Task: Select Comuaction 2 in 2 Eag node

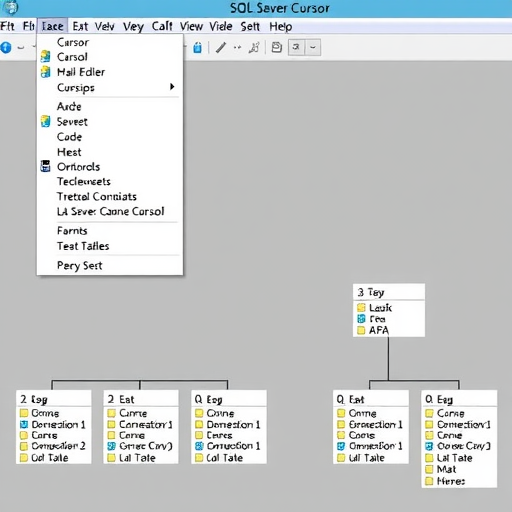Action: click(x=58, y=446)
